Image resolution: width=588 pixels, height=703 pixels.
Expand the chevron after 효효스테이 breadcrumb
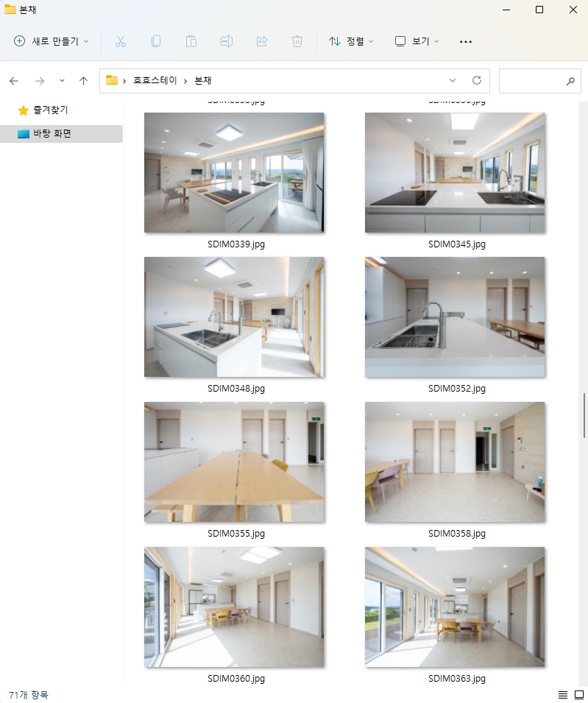185,81
